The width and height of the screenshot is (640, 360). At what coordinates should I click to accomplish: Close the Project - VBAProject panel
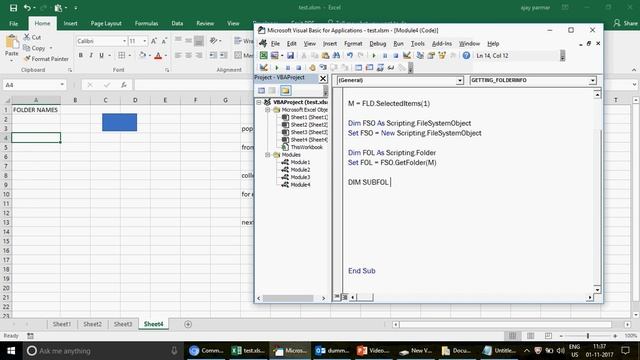tap(323, 78)
